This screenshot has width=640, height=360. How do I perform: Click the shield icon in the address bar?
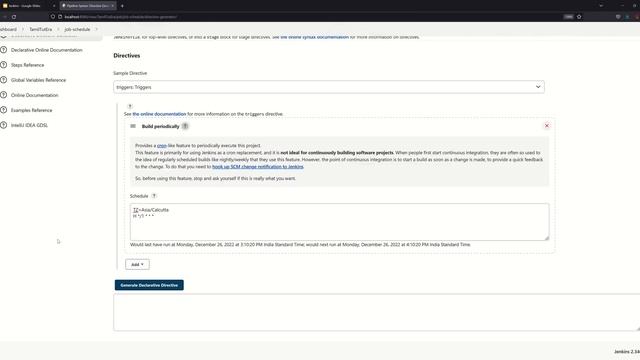53,17
